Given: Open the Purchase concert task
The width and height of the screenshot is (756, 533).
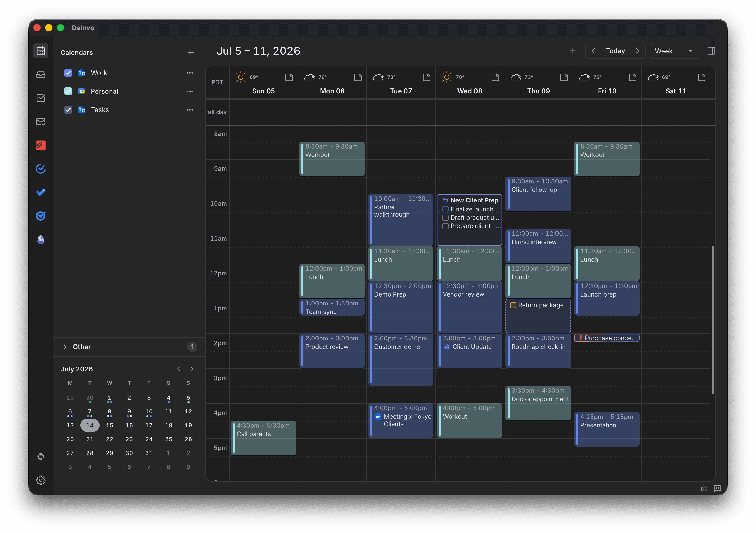Looking at the screenshot, I should (606, 338).
